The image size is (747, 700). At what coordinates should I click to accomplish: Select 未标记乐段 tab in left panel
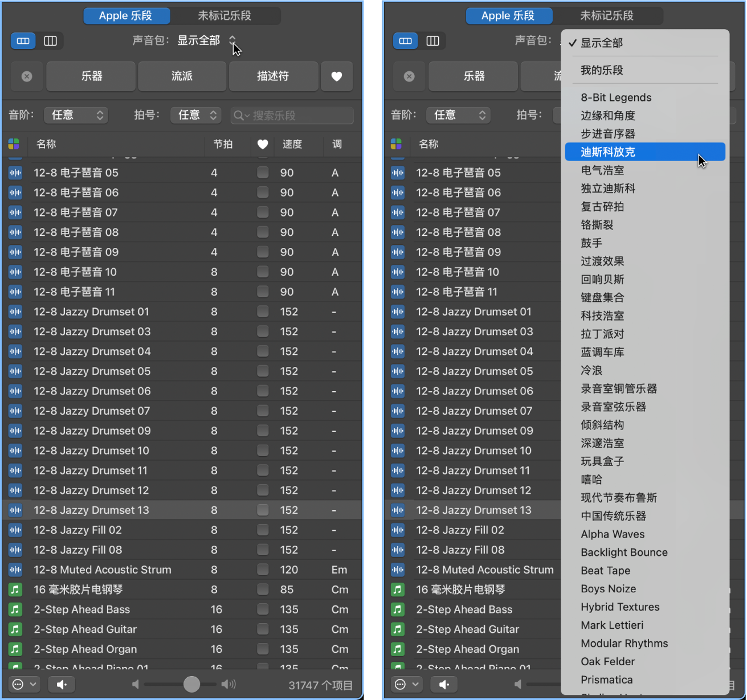[224, 16]
